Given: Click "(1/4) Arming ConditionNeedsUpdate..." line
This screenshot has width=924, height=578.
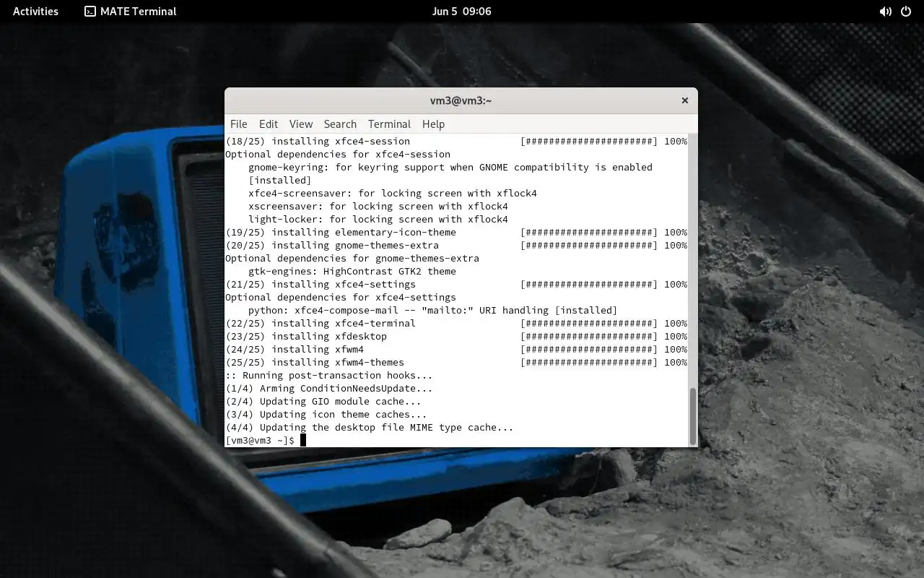Looking at the screenshot, I should coord(329,388).
